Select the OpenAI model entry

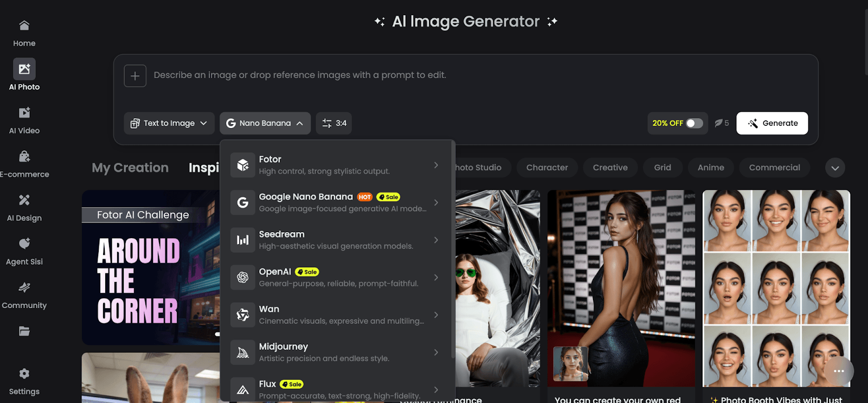click(336, 277)
